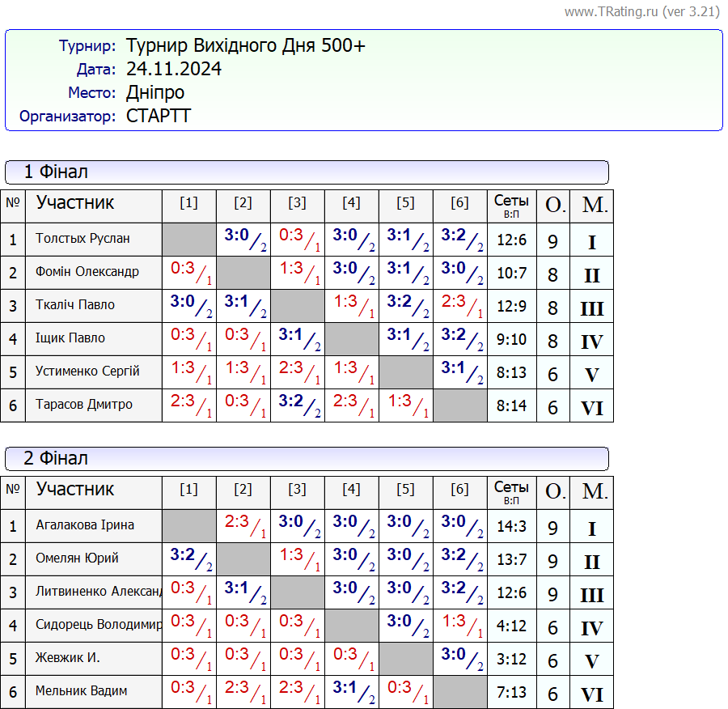Click player Мельник Вадим
This screenshot has height=709, width=728.
coord(81,691)
